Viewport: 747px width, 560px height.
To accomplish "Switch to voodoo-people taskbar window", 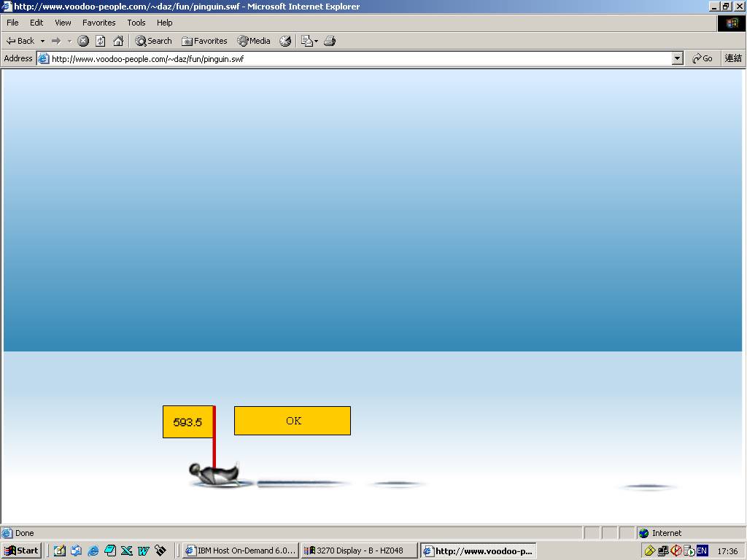I will 479,551.
